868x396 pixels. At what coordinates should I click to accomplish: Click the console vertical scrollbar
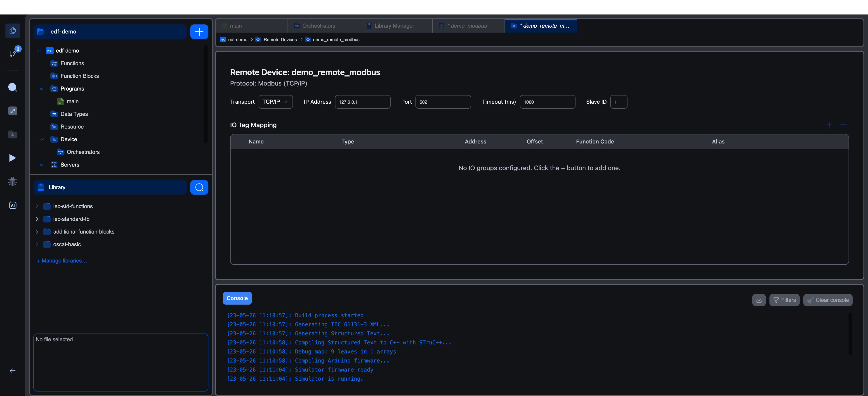(850, 334)
